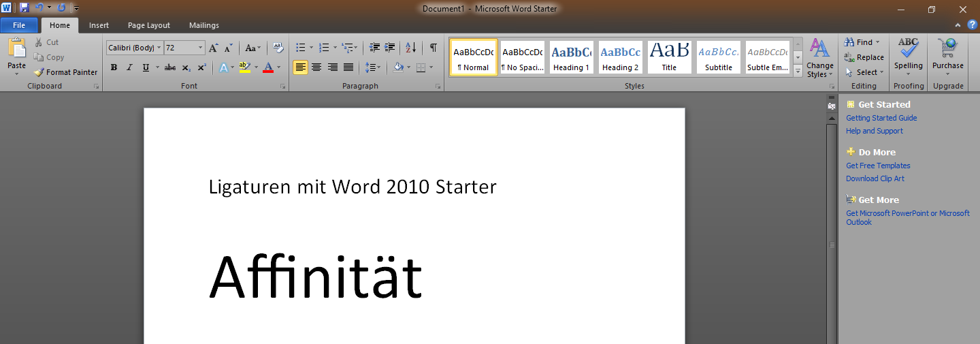Open the font name combo box
Viewport: 980px width, 344px height.
pyautogui.click(x=135, y=48)
